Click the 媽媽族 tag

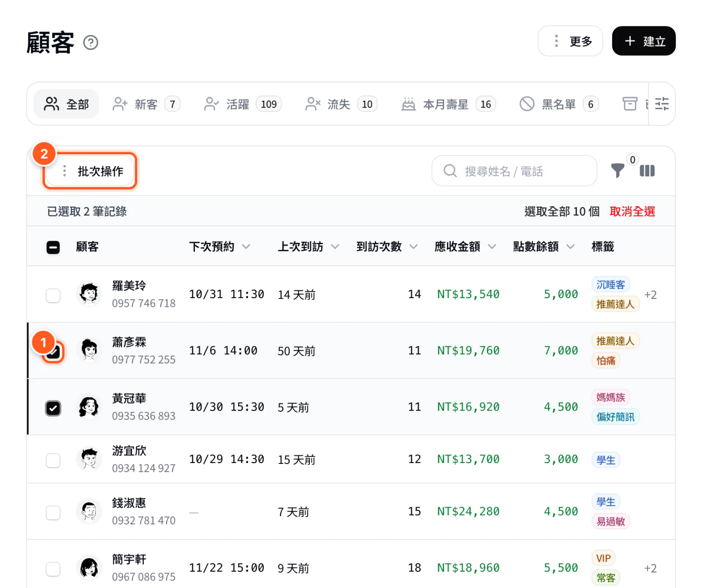[611, 397]
